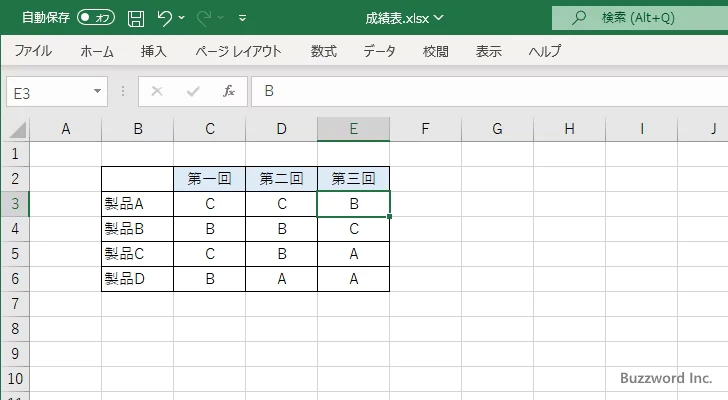Click the search box 検索 (Alt+Q)

(x=640, y=18)
